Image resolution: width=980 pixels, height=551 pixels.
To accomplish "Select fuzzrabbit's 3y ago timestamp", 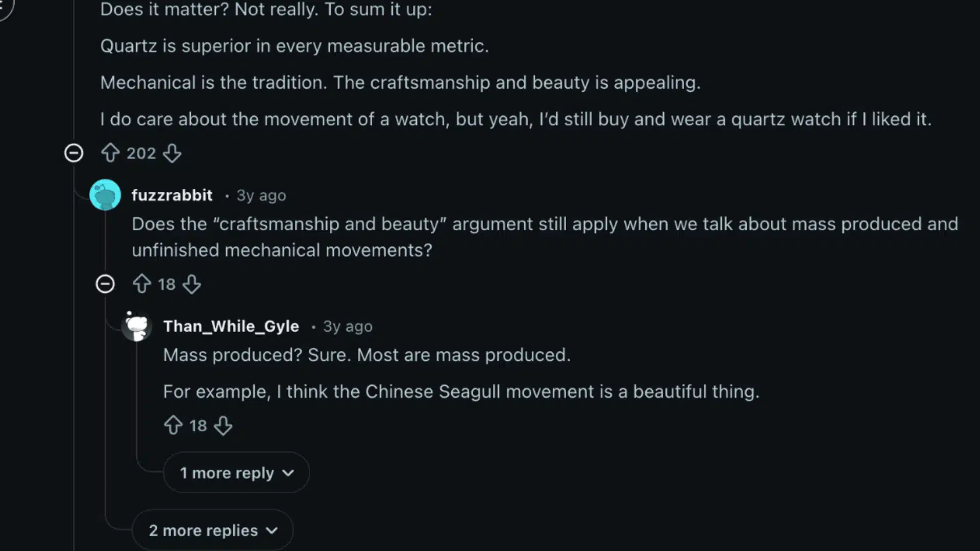I will 261,195.
